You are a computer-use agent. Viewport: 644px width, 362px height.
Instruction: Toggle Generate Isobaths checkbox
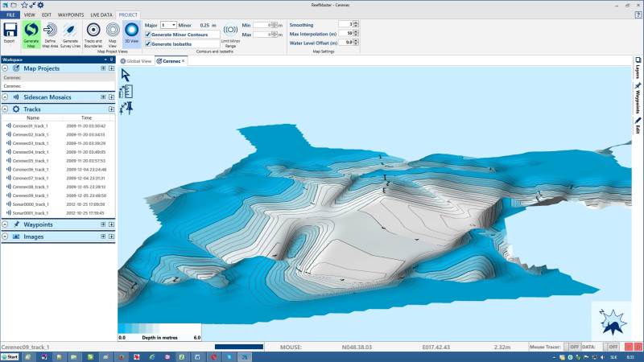click(147, 43)
